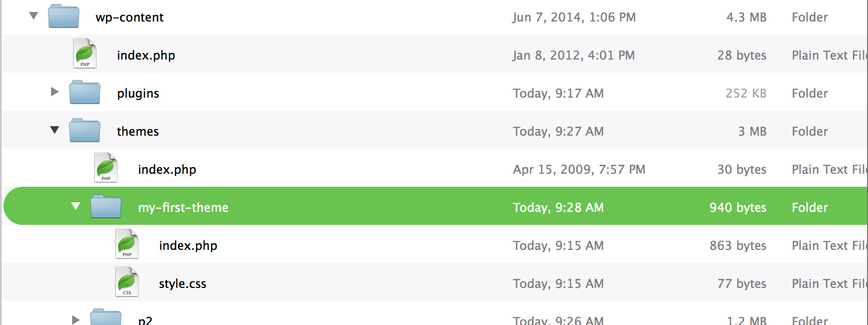Expand the p2 theme folder
This screenshot has width=868, height=325.
tap(75, 319)
